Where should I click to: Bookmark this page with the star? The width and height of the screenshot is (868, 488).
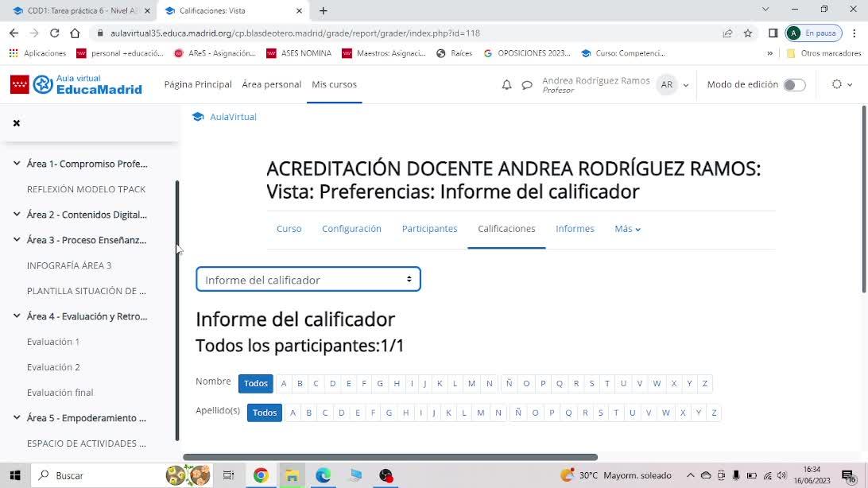(748, 33)
